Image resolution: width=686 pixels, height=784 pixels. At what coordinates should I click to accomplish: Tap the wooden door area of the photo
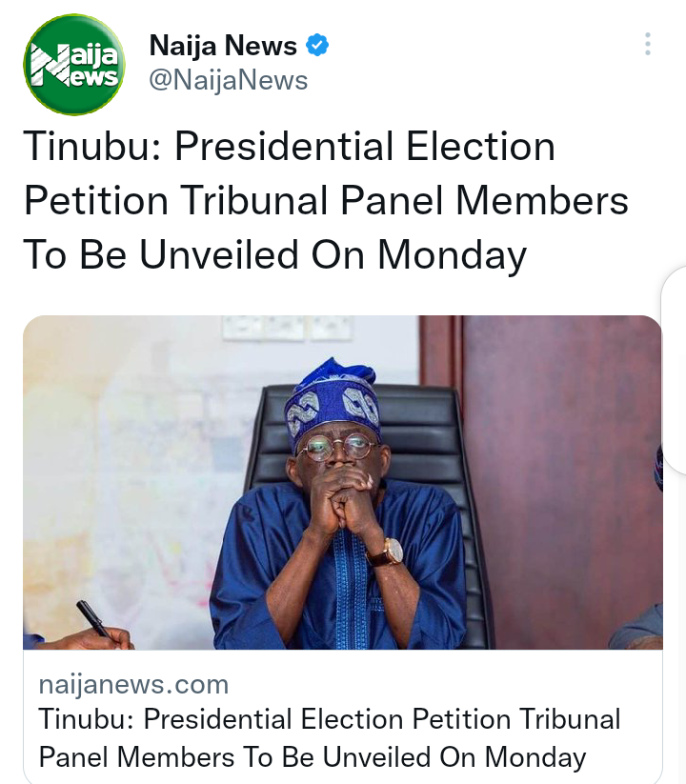pyautogui.click(x=560, y=475)
